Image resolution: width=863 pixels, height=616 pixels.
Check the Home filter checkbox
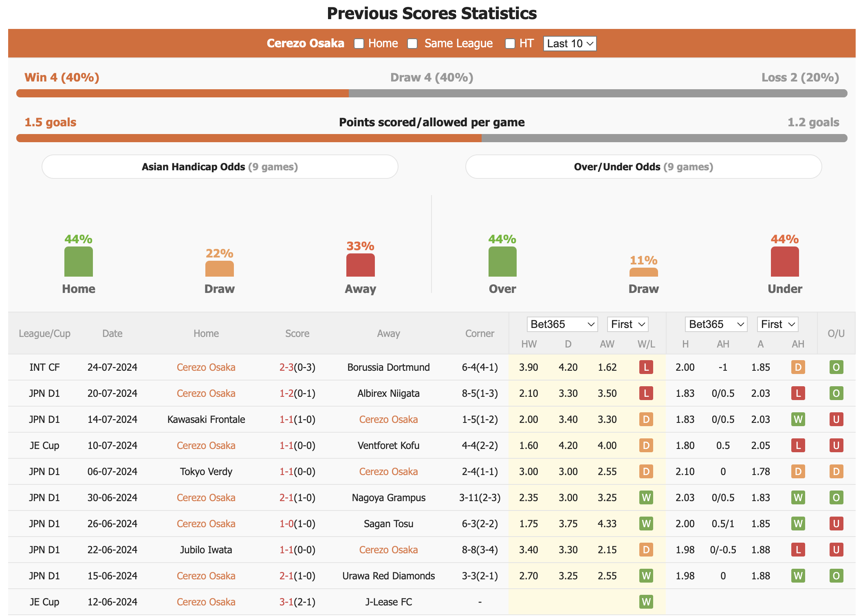click(x=359, y=44)
